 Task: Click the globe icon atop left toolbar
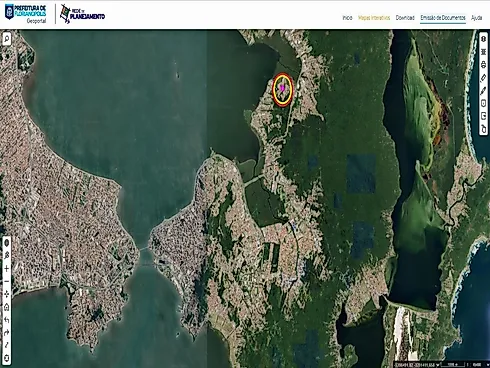pos(6,243)
